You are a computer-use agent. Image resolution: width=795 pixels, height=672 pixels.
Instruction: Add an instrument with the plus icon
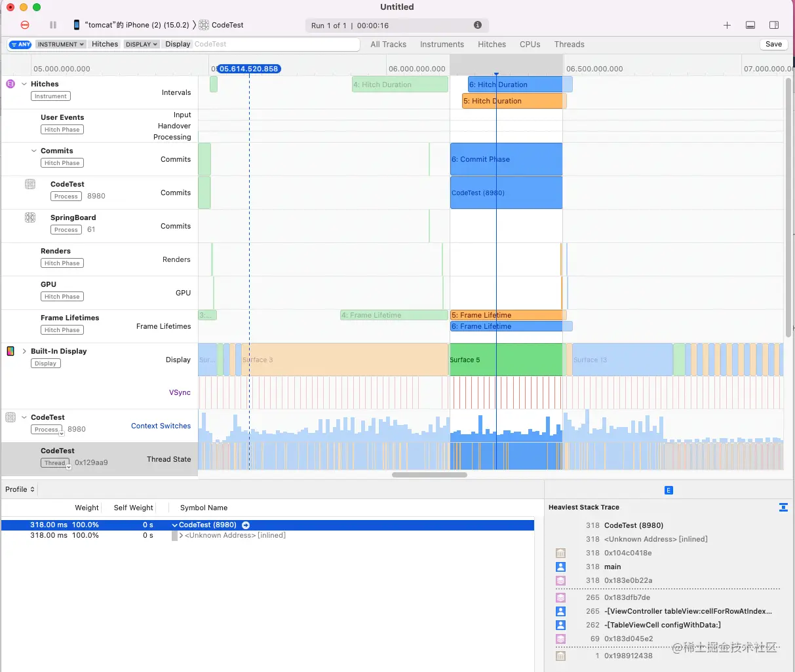(x=727, y=25)
